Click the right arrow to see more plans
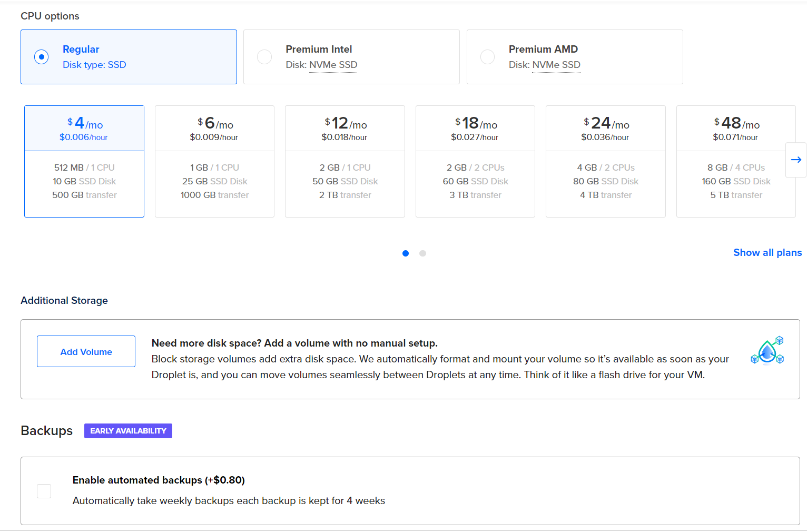The width and height of the screenshot is (807, 532). pos(795,160)
